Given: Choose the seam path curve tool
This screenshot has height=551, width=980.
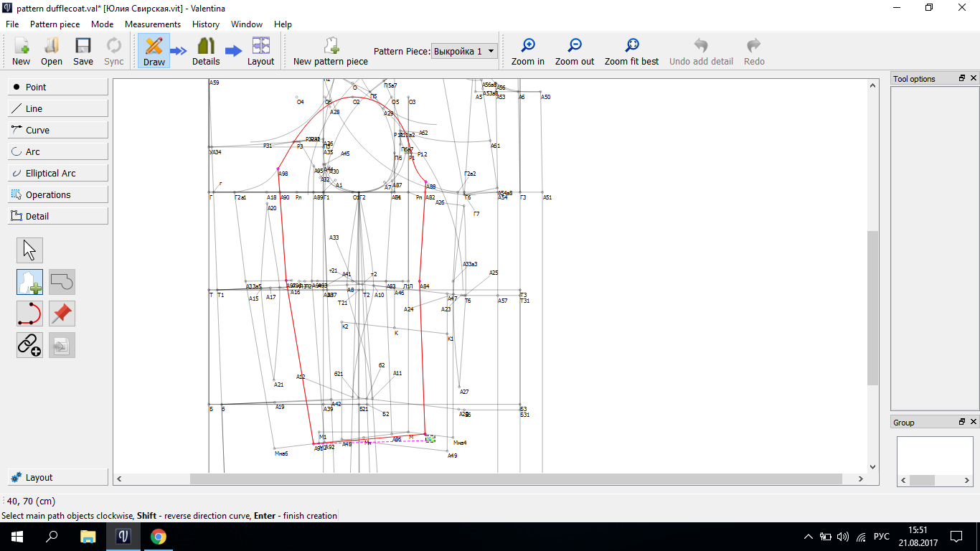Looking at the screenshot, I should (29, 314).
